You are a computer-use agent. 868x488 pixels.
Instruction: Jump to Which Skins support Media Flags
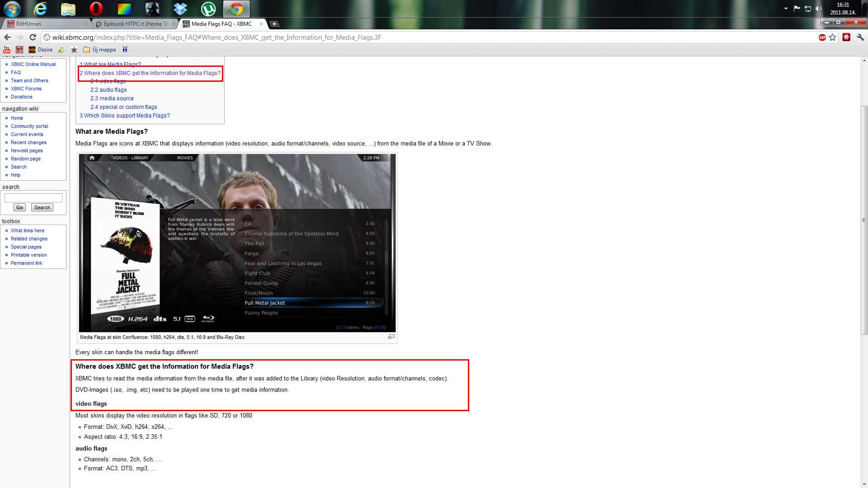click(125, 116)
